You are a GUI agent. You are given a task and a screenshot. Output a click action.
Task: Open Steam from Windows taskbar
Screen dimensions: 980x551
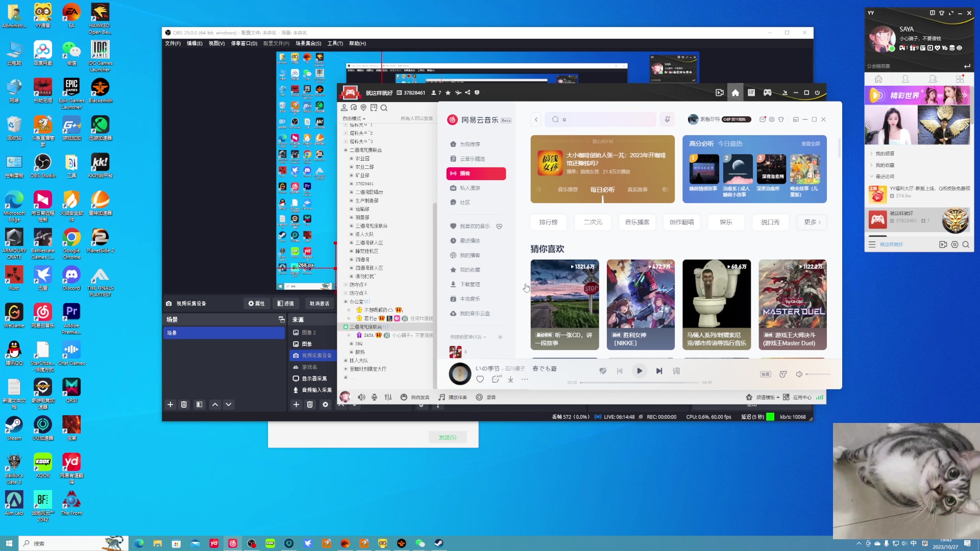pyautogui.click(x=438, y=543)
